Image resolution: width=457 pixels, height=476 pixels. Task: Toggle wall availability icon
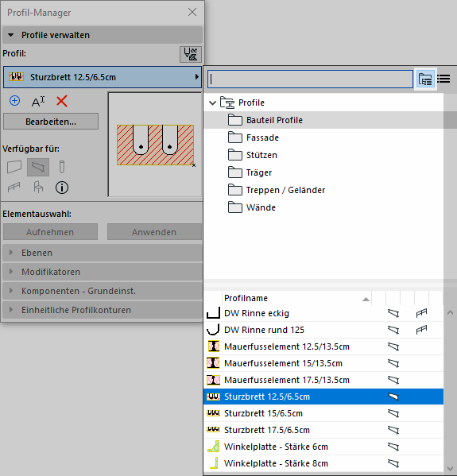[x=14, y=167]
